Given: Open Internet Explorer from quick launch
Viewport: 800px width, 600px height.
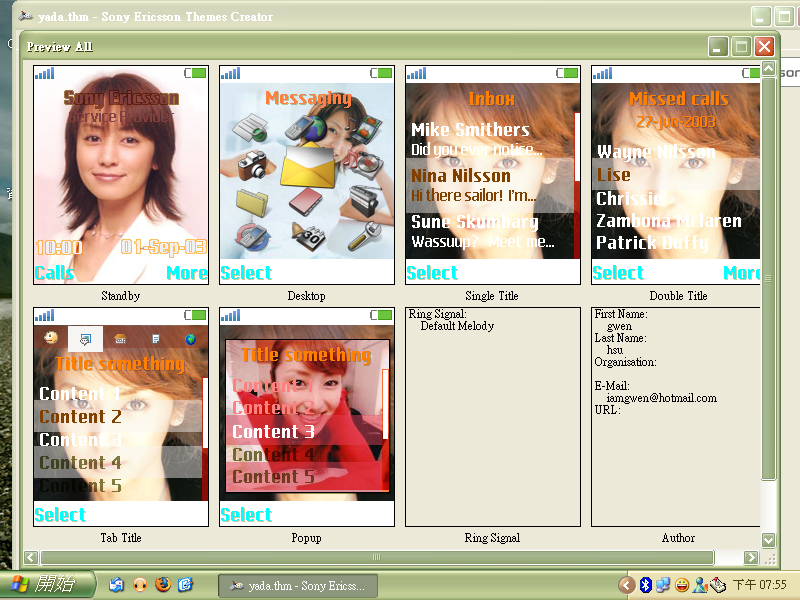Looking at the screenshot, I should pyautogui.click(x=185, y=584).
